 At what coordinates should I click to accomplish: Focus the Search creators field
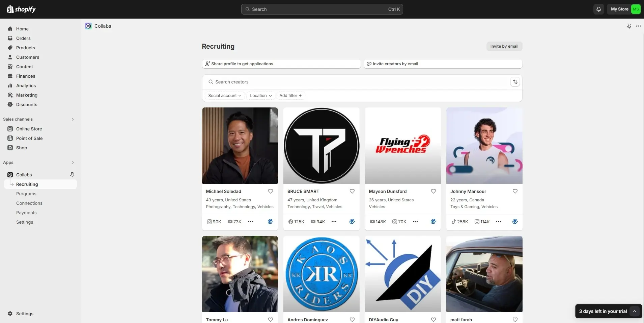point(357,82)
